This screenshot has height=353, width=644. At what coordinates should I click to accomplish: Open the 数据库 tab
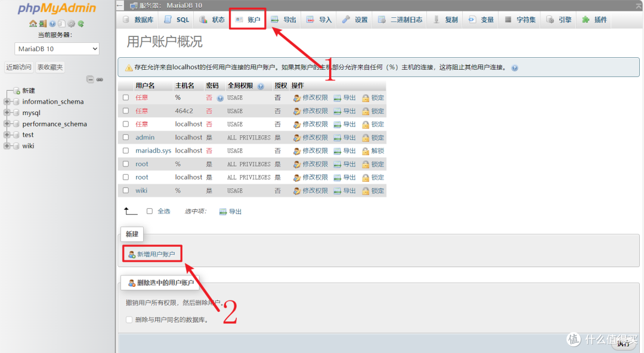[138, 20]
